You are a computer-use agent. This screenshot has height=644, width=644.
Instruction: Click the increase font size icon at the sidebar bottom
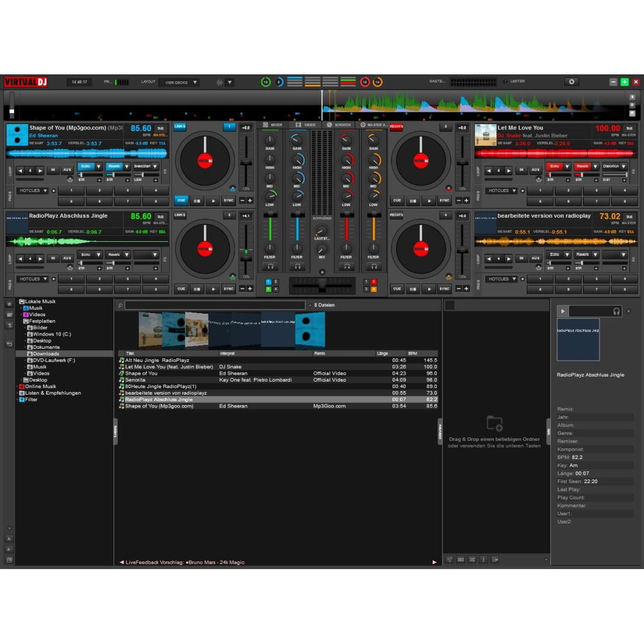click(x=9, y=539)
